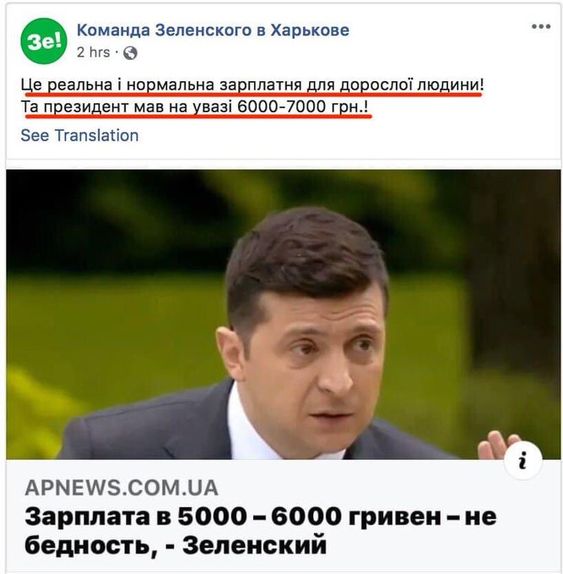563x574 pixels.
Task: Open the green Зе! page avatar
Action: pyautogui.click(x=44, y=41)
